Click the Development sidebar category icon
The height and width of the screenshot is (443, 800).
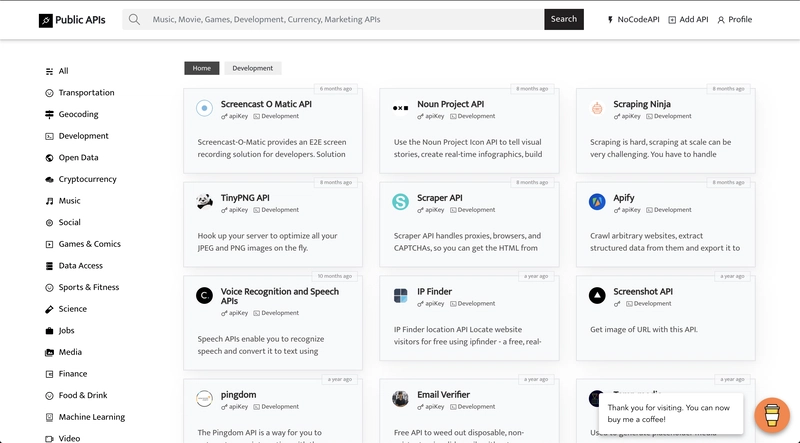click(x=49, y=136)
